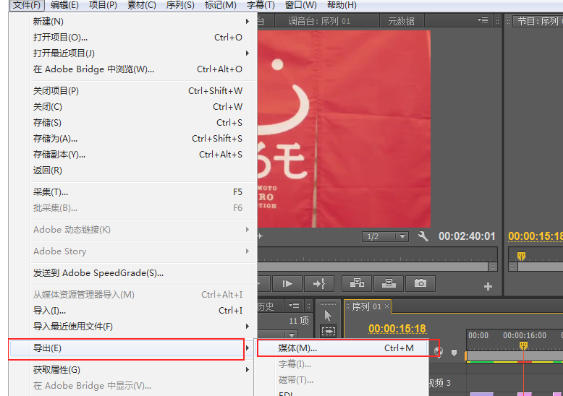Screen dimensions: 563x396
Task: Click the insert clip icon
Action: (x=357, y=284)
